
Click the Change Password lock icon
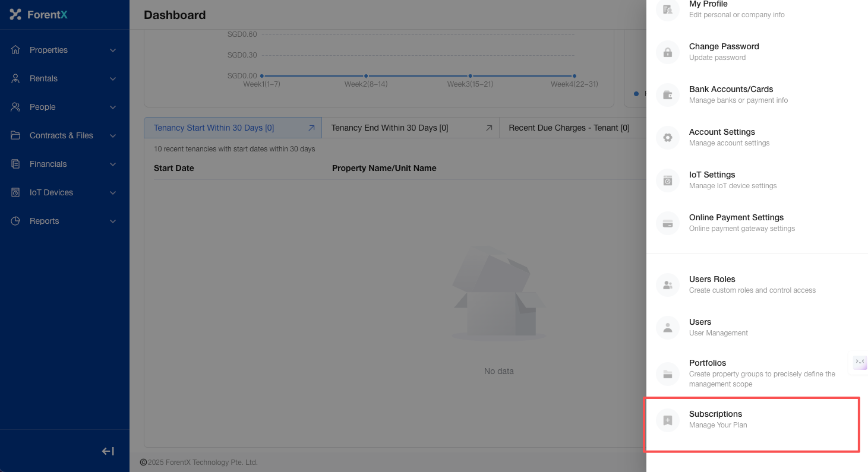667,52
